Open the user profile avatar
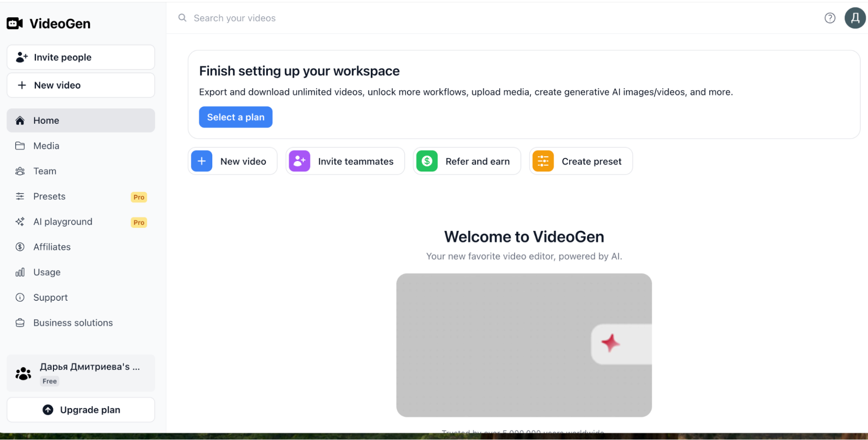Image resolution: width=868 pixels, height=440 pixels. pyautogui.click(x=855, y=18)
